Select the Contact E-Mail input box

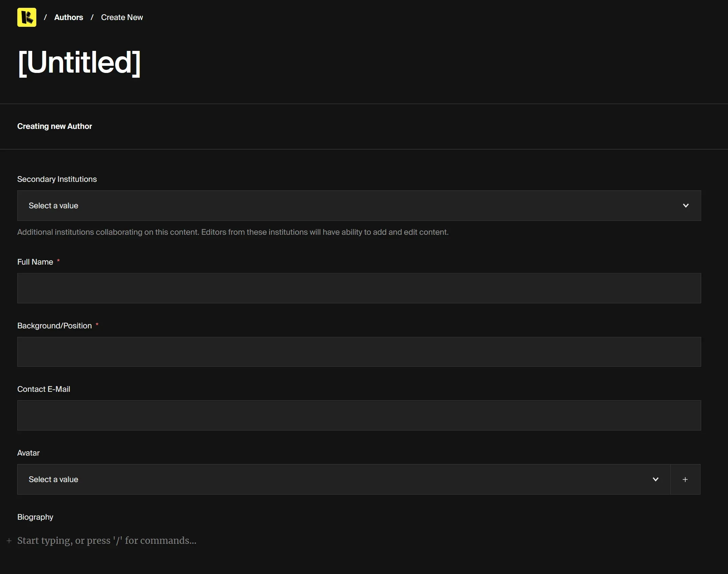tap(359, 415)
